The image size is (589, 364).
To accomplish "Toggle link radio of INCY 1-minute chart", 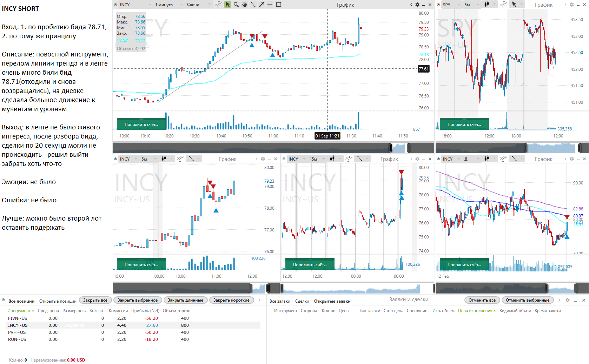I will tap(115, 5).
